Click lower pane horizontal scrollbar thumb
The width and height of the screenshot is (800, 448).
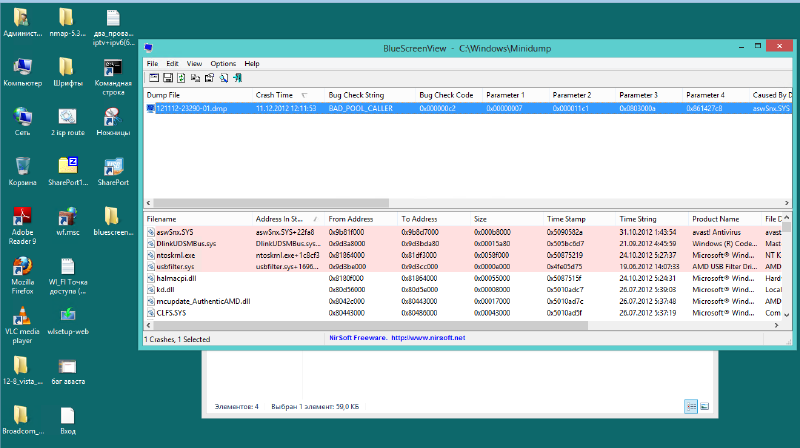point(370,325)
